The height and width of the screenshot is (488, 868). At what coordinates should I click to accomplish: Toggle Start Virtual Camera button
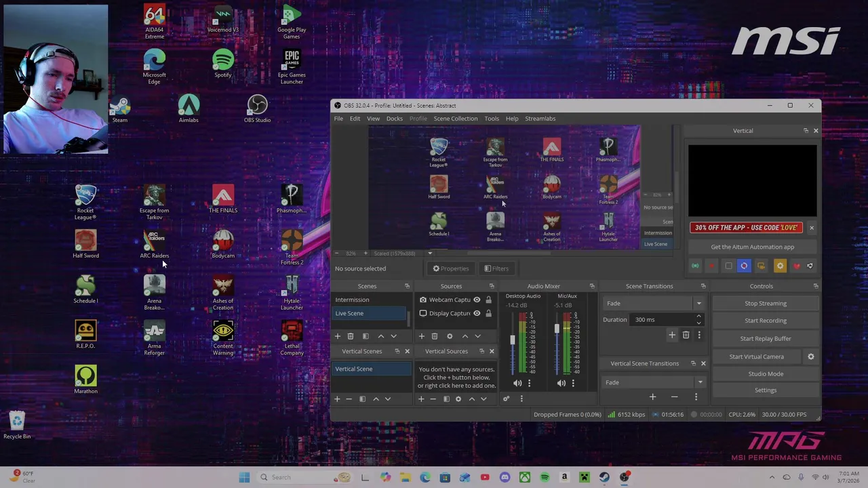756,356
